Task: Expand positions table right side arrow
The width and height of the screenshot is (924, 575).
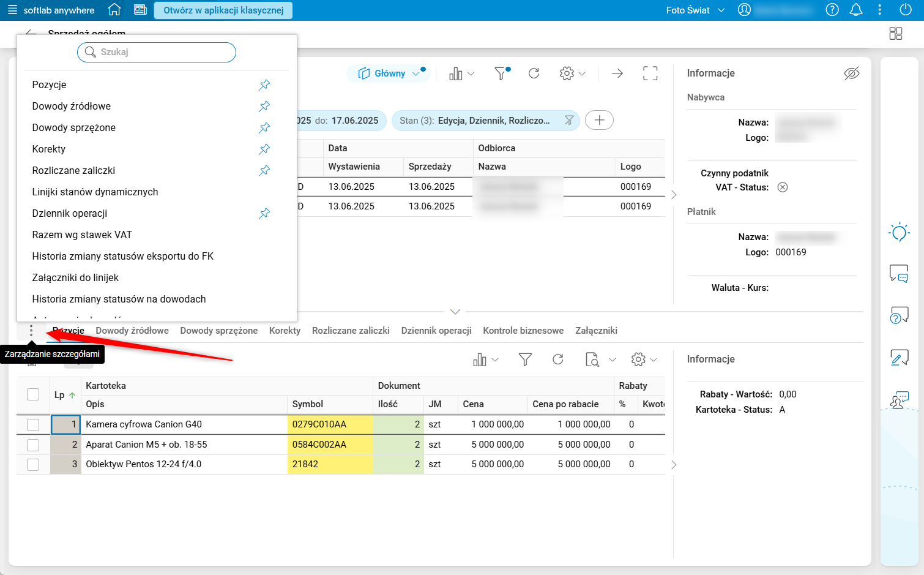Action: coord(674,465)
